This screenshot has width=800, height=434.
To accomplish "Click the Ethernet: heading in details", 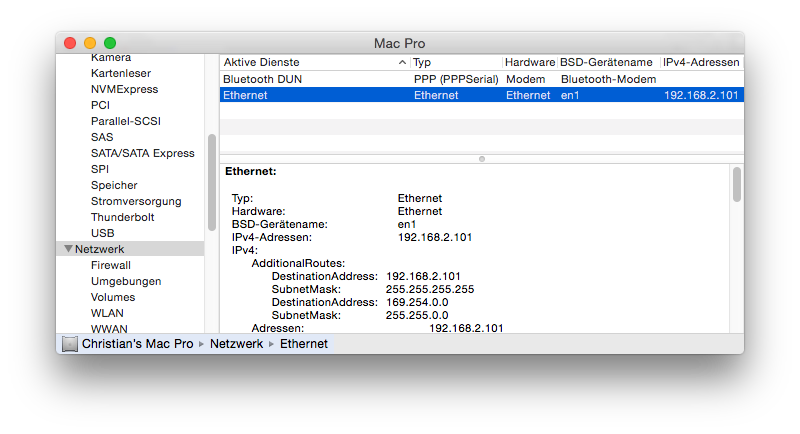I will click(251, 171).
